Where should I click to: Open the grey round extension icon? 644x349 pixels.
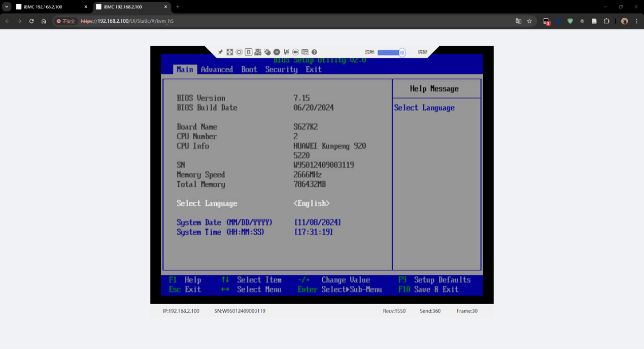(x=582, y=21)
